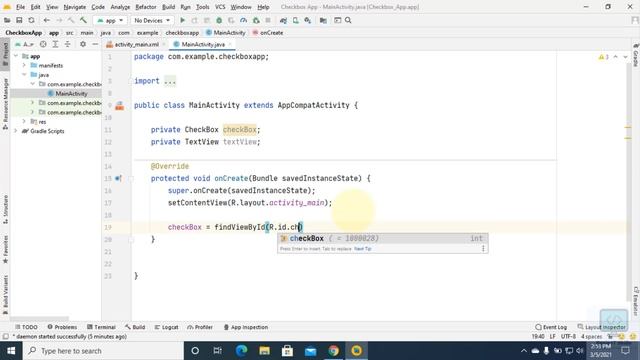The width and height of the screenshot is (640, 360).
Task: Open the VCS menu
Action: pyautogui.click(x=220, y=7)
